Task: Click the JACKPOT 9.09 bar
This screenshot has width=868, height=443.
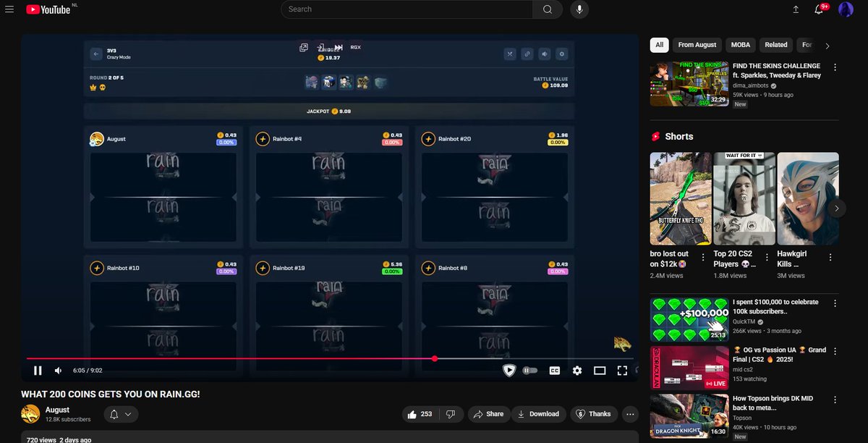Action: pos(329,111)
